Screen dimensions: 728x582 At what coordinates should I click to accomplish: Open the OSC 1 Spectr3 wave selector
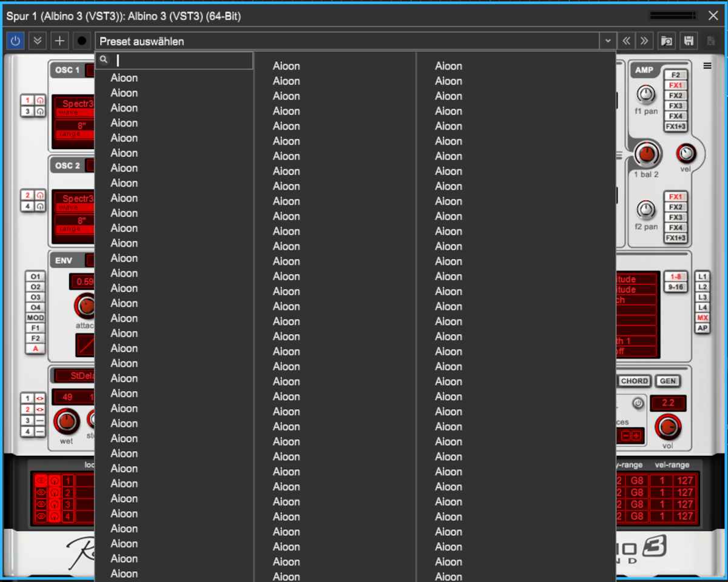pyautogui.click(x=75, y=106)
